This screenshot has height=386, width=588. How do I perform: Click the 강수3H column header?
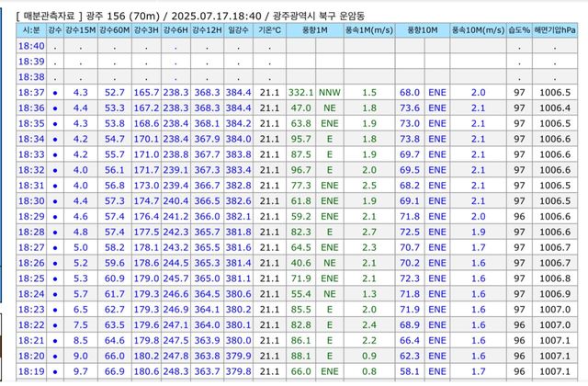tap(146, 30)
